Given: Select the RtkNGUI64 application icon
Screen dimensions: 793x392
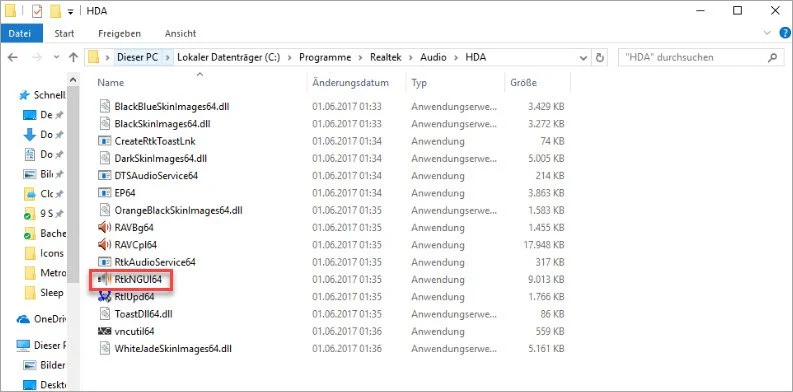Looking at the screenshot, I should (x=104, y=279).
